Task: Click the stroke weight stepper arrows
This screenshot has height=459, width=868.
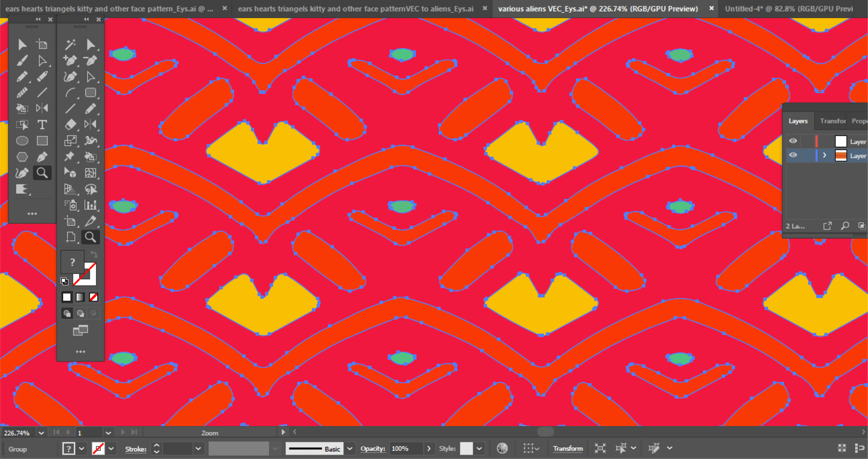Action: pos(156,449)
